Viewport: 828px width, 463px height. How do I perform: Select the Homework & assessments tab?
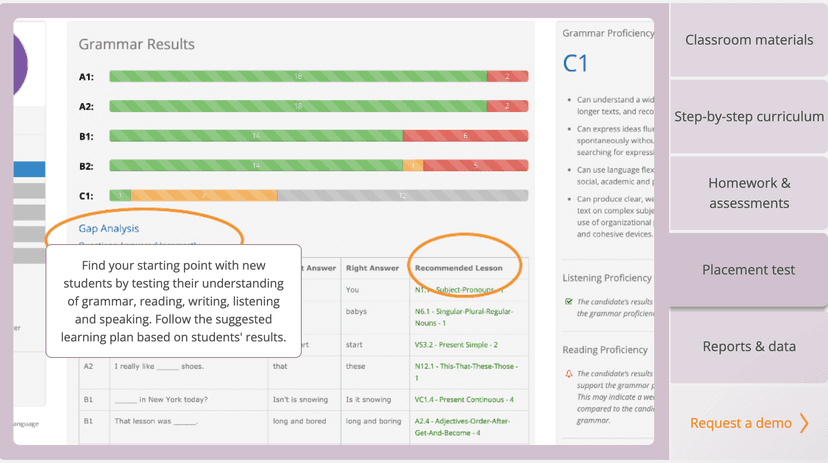pyautogui.click(x=748, y=193)
